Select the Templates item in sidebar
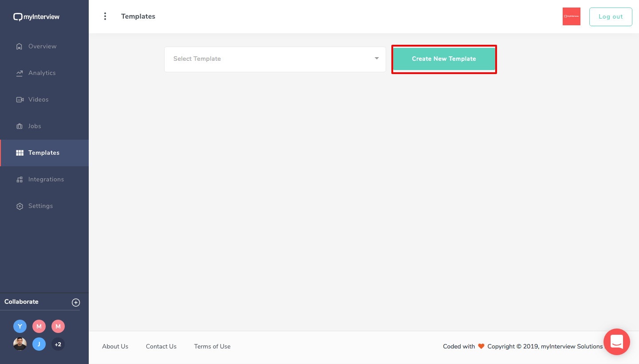The width and height of the screenshot is (639, 364). (x=43, y=153)
